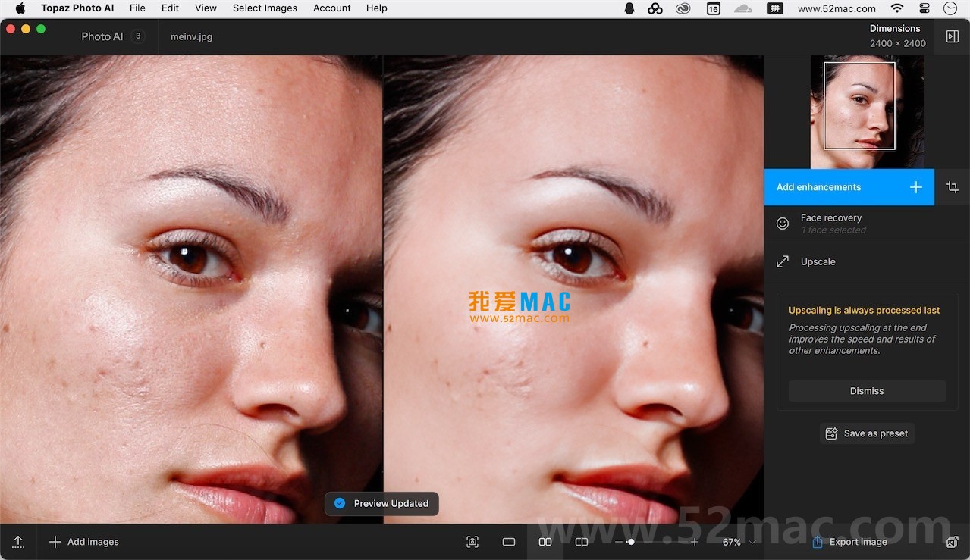Click the clock icon in menu bar
The height and width of the screenshot is (560, 970).
point(950,8)
